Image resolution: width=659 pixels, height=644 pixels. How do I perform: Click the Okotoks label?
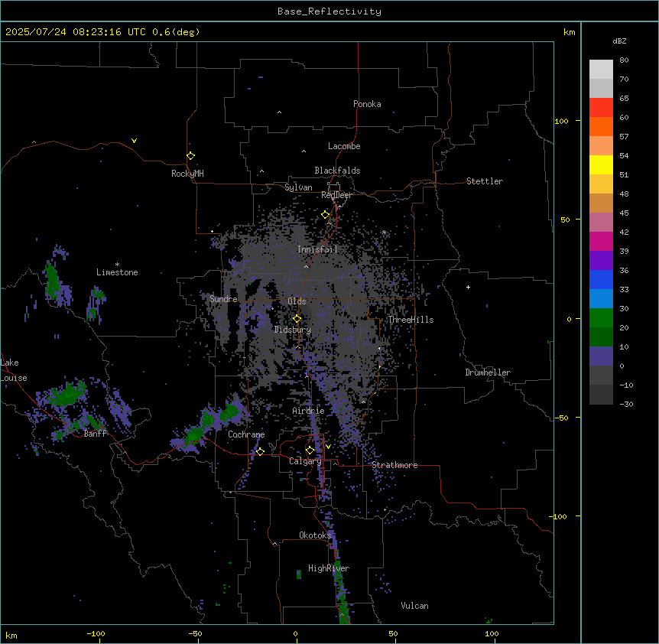(315, 535)
